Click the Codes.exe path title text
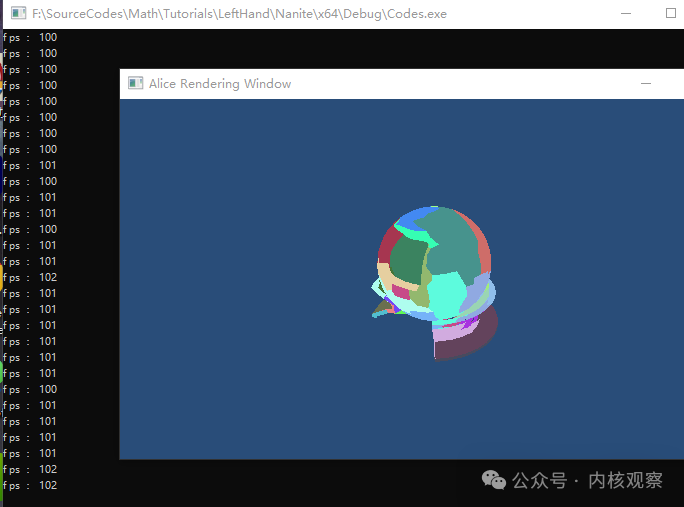The height and width of the screenshot is (507, 684). click(239, 14)
